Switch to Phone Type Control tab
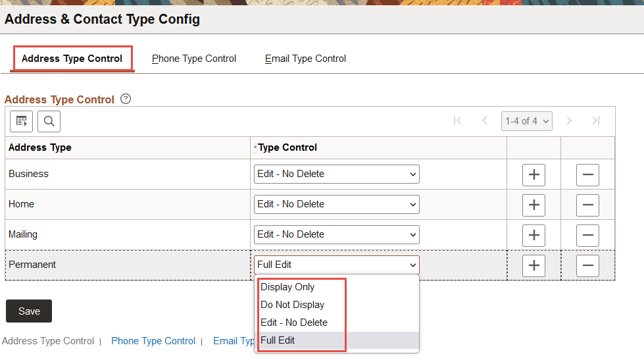Viewport: 644px width, 364px height. [x=194, y=59]
